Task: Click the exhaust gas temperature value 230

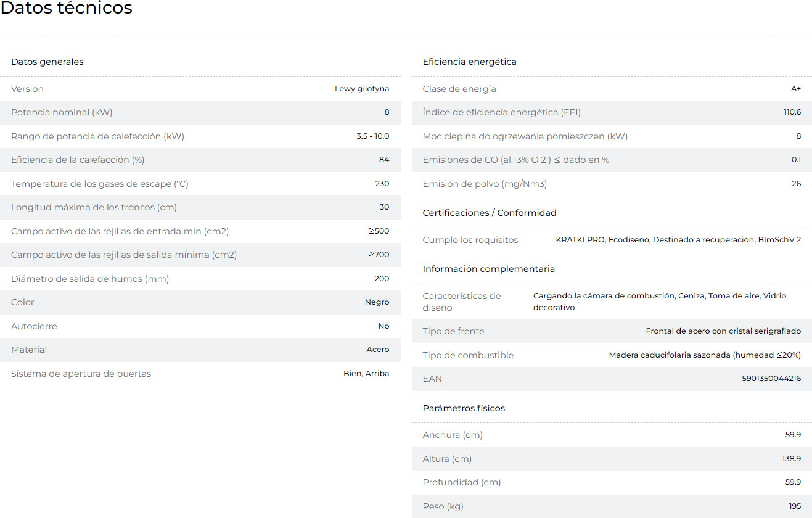Action: [382, 184]
